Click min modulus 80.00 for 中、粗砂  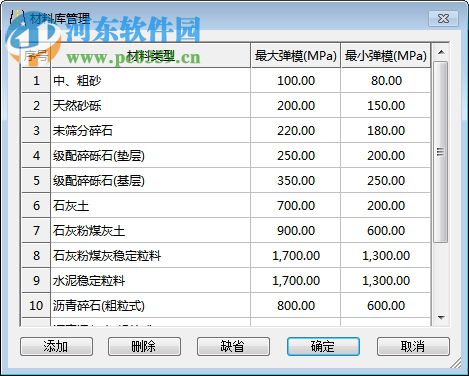(386, 81)
